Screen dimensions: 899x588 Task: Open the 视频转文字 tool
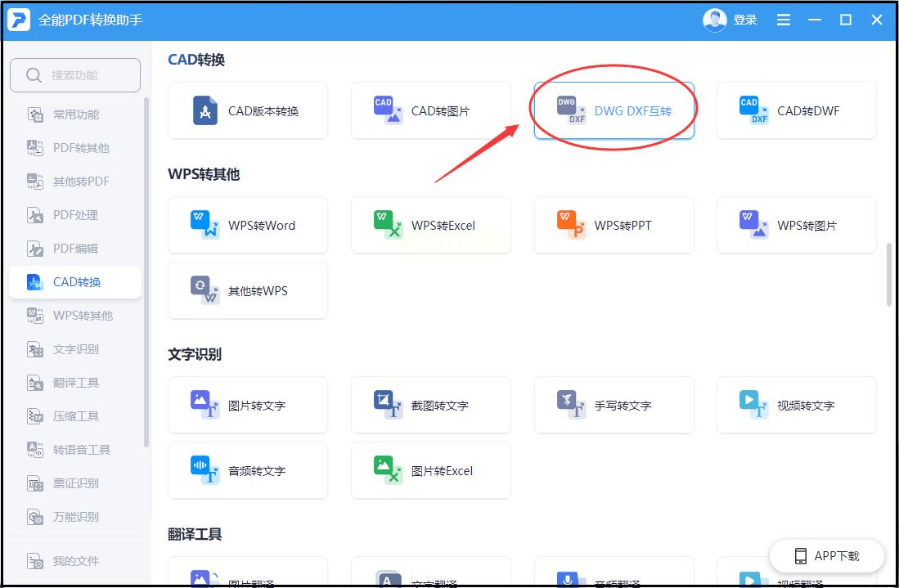pyautogui.click(x=754, y=405)
